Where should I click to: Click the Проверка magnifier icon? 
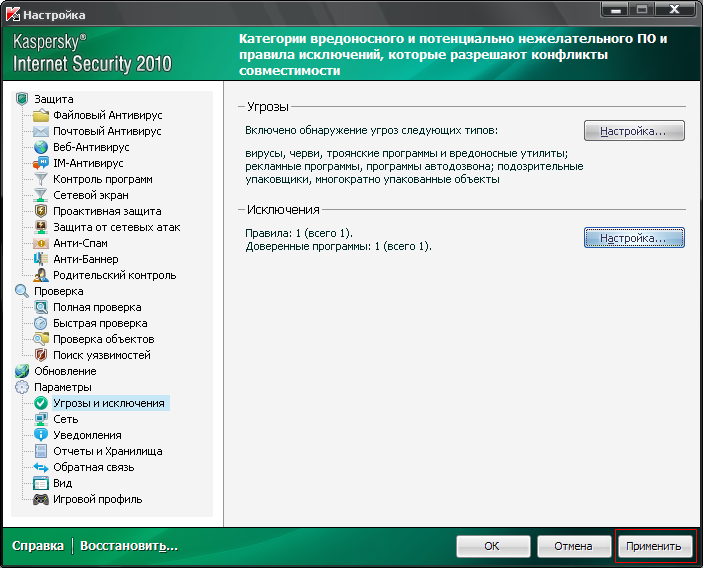[22, 291]
